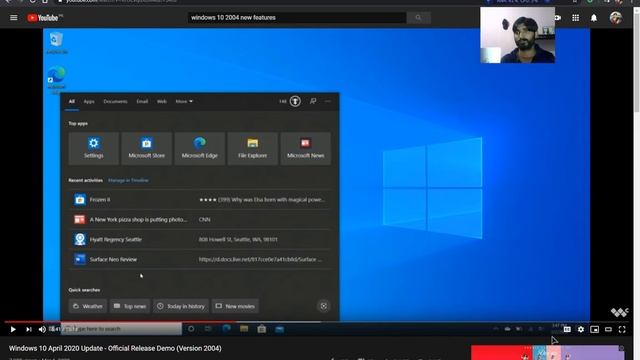
Task: Click the Top news quick search
Action: (130, 306)
